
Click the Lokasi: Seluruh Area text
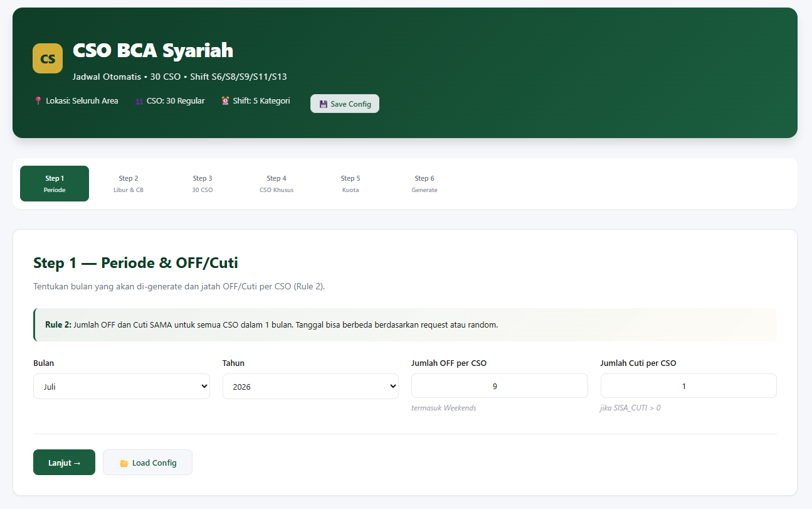click(x=82, y=101)
